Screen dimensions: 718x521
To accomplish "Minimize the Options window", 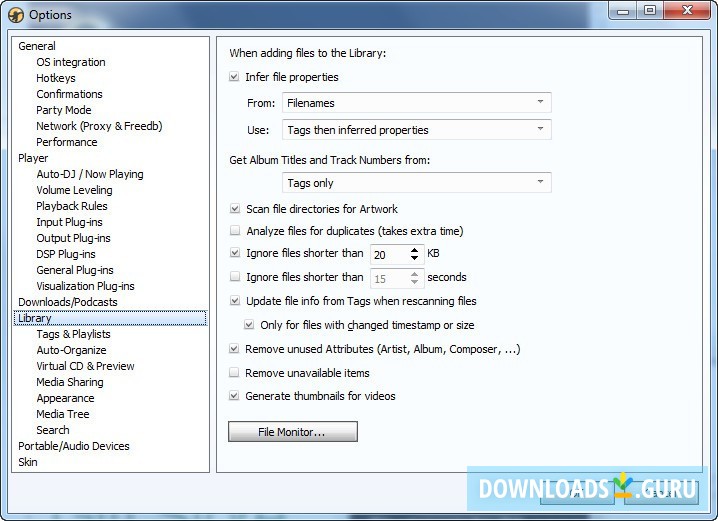I will coord(623,11).
